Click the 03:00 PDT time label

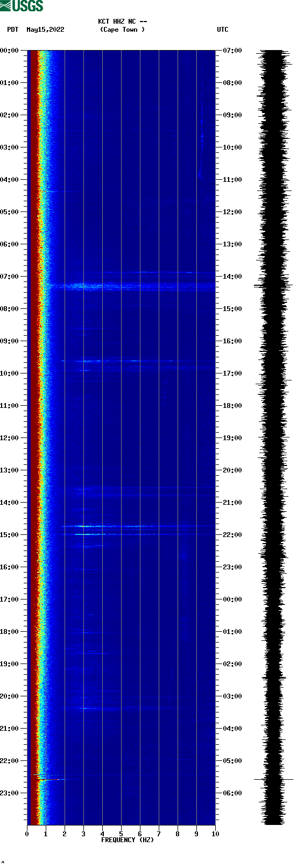click(x=10, y=147)
